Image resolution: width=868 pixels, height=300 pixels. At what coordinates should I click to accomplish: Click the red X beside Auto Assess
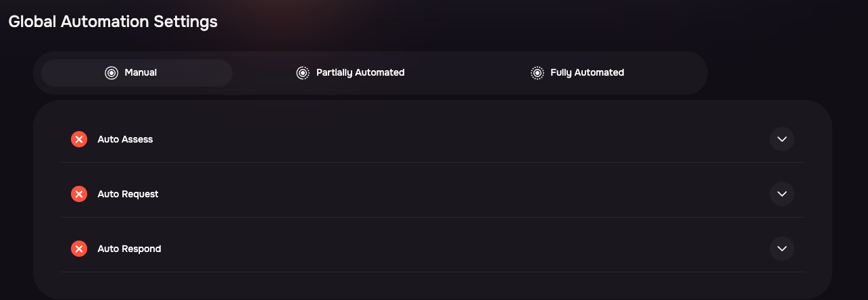[79, 139]
